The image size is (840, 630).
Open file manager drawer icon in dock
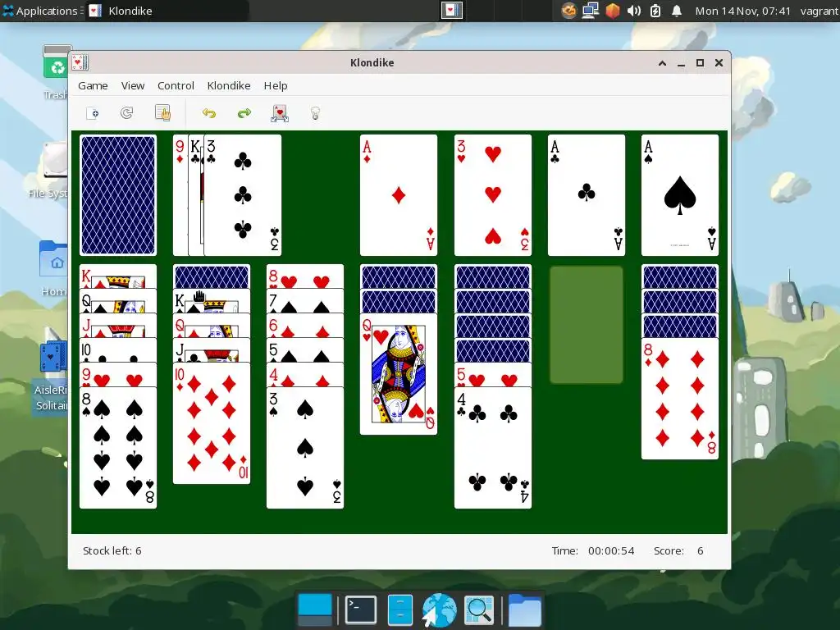tap(399, 609)
